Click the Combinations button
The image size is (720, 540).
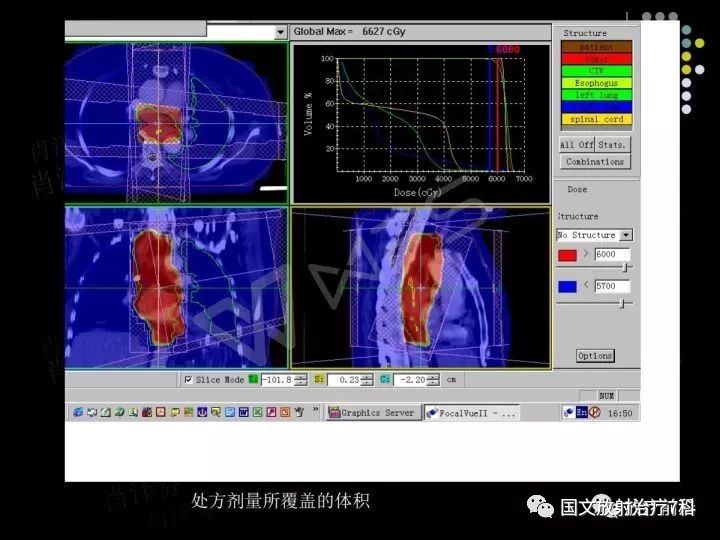[595, 162]
